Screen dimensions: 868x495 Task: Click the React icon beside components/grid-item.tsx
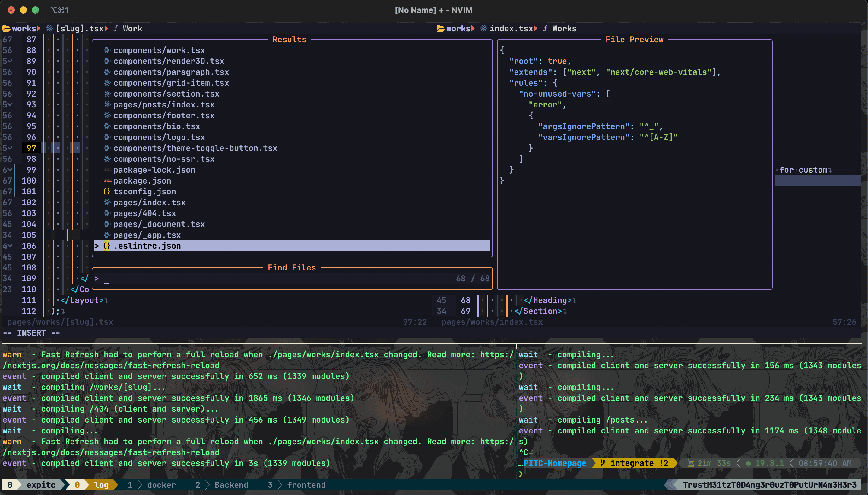coord(107,83)
